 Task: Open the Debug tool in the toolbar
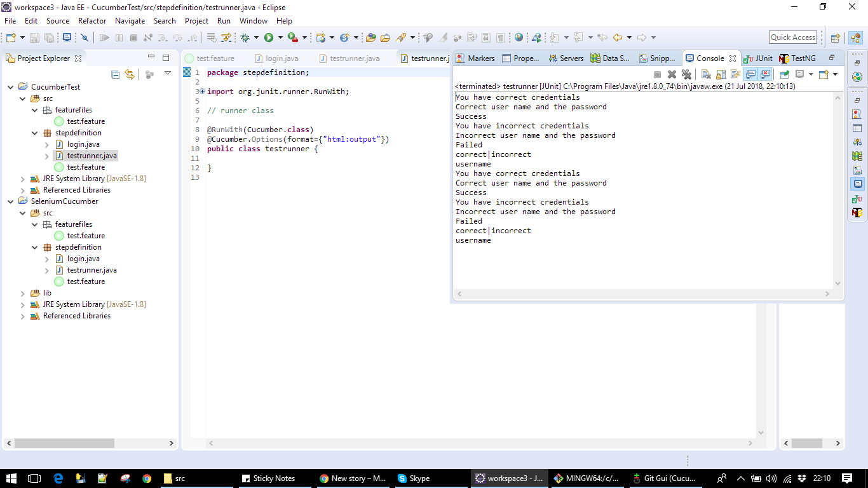(243, 37)
